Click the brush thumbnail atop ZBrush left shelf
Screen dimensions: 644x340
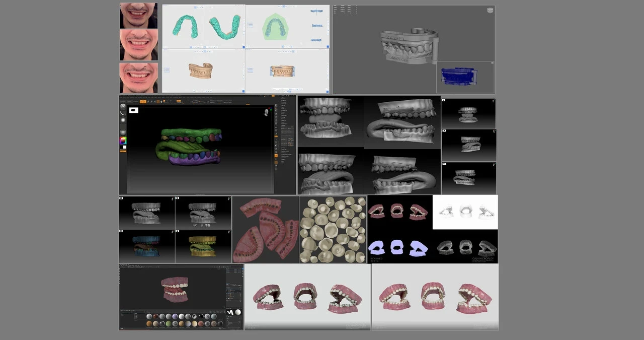[123, 106]
